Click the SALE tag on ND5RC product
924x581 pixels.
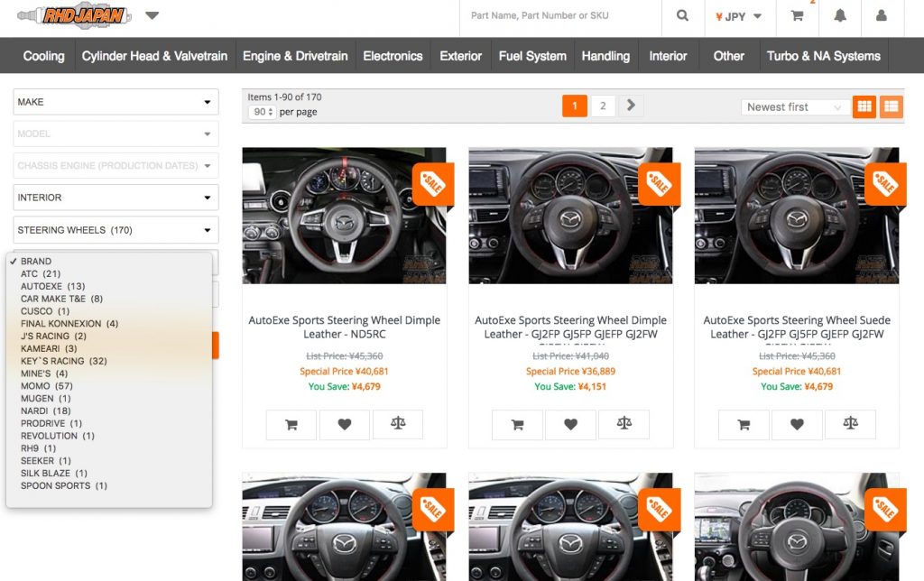(x=433, y=184)
